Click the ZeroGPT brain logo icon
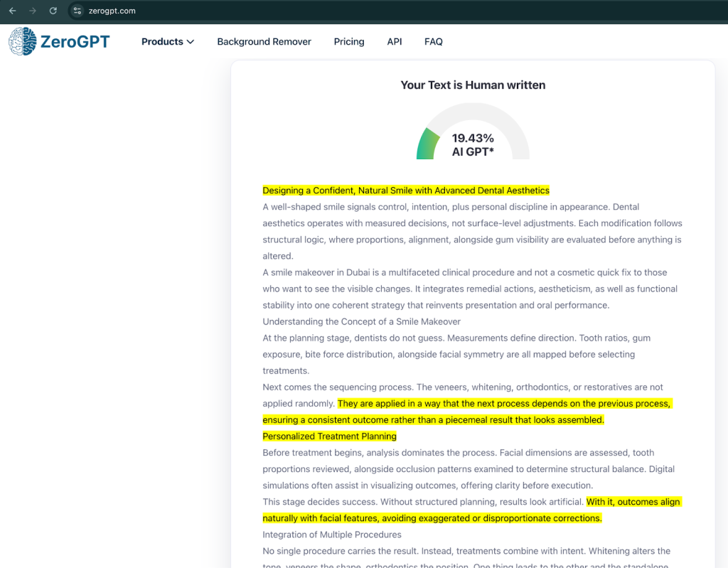This screenshot has height=568, width=728. pos(22,41)
